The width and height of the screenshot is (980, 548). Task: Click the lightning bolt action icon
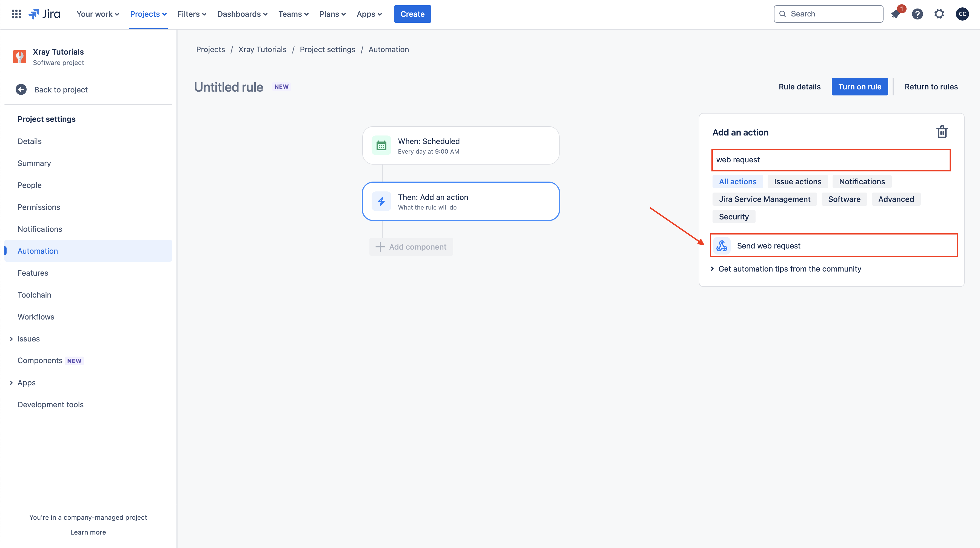(x=381, y=201)
